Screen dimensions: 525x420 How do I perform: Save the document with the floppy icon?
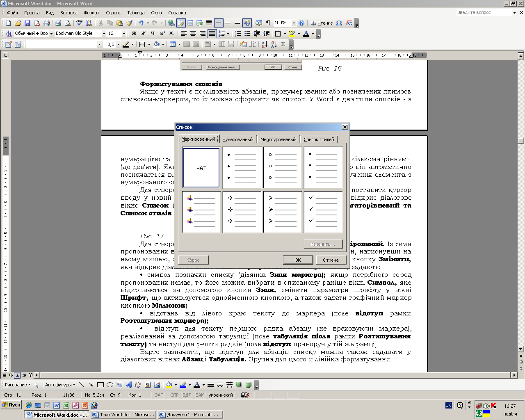[x=27, y=23]
